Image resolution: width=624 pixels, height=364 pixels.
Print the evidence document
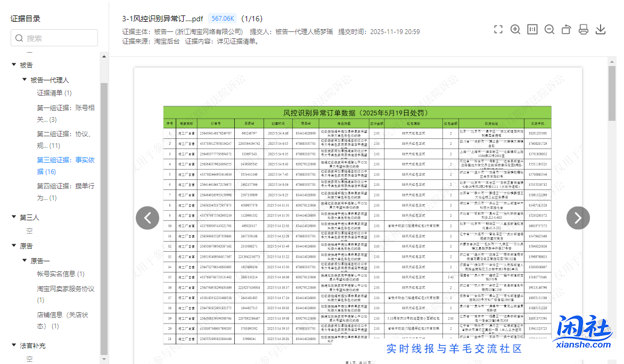[584, 29]
